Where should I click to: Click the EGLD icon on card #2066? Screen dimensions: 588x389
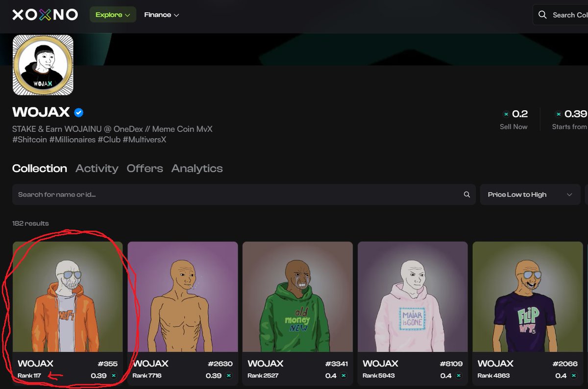573,376
